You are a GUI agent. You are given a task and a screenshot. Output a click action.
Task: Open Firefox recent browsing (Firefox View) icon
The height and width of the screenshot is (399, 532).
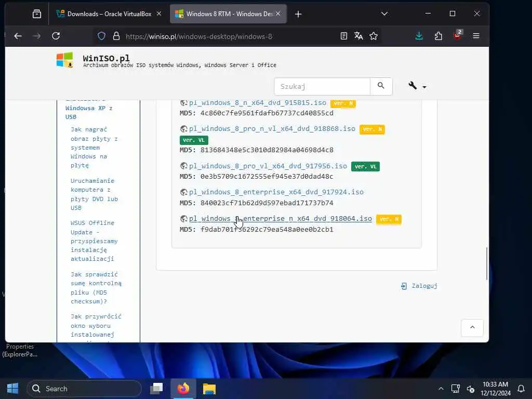click(37, 14)
